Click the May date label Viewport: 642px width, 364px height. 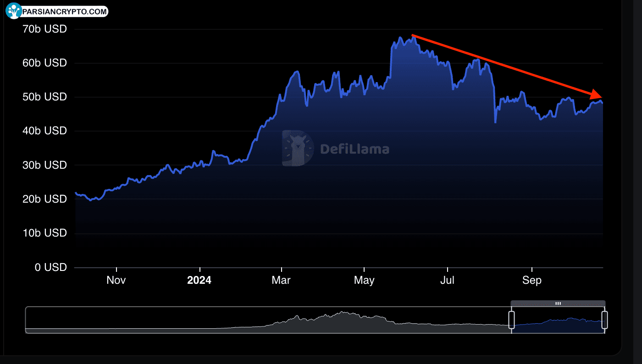pos(364,280)
